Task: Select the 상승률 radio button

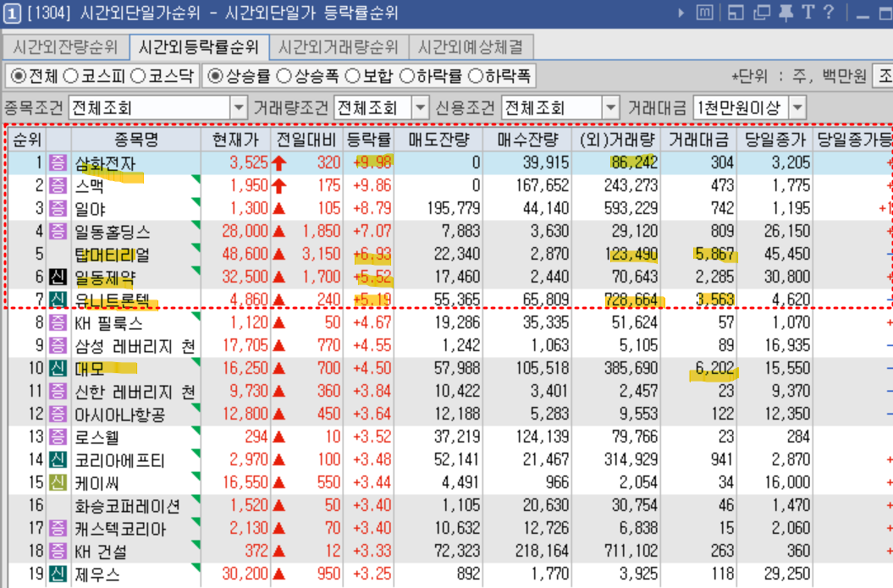Action: tap(215, 75)
